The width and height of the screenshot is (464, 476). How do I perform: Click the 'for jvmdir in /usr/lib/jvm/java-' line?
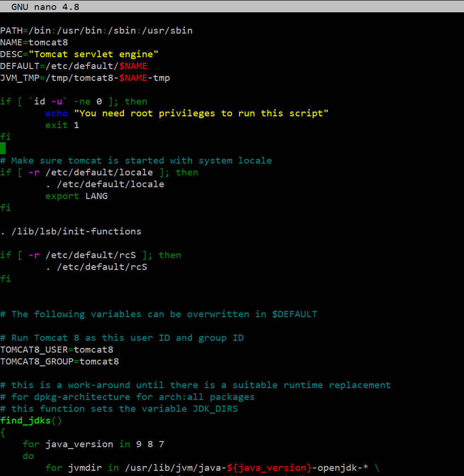click(x=213, y=468)
